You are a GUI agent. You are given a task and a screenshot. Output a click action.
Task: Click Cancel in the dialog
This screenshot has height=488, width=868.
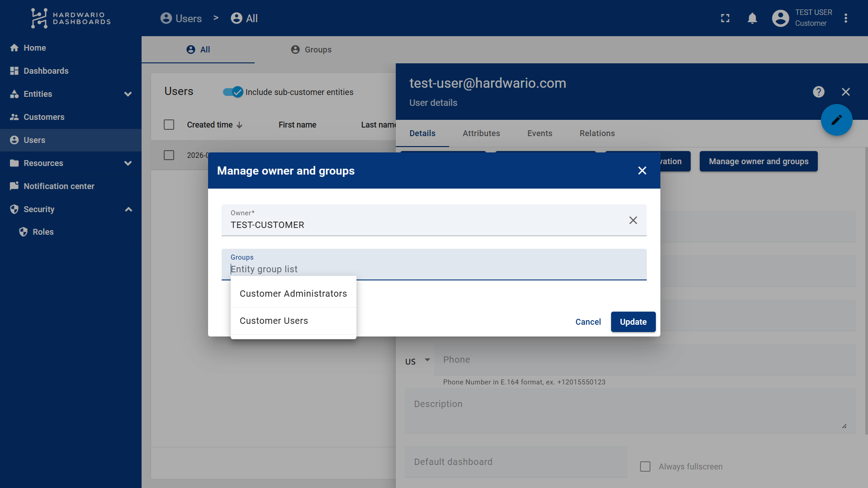point(588,322)
